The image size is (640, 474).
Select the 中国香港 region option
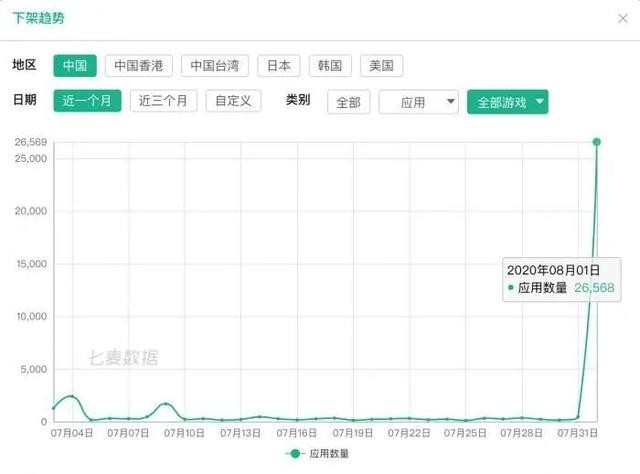139,66
